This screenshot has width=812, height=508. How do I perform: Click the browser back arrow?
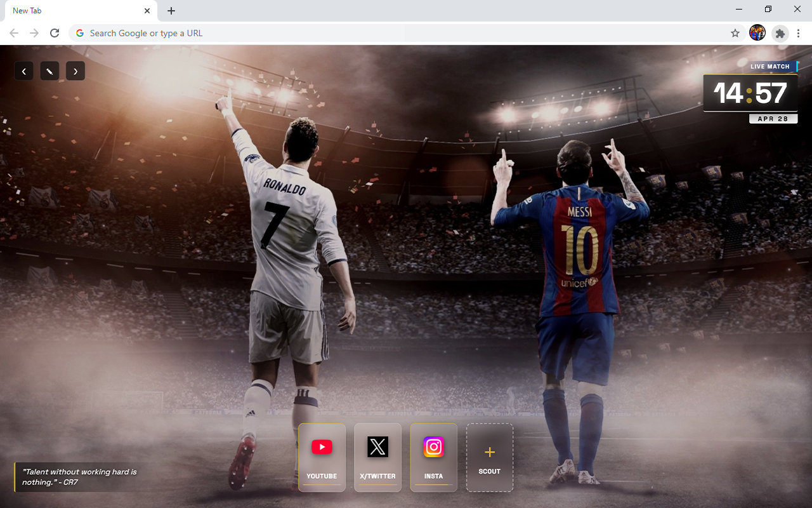pyautogui.click(x=14, y=33)
